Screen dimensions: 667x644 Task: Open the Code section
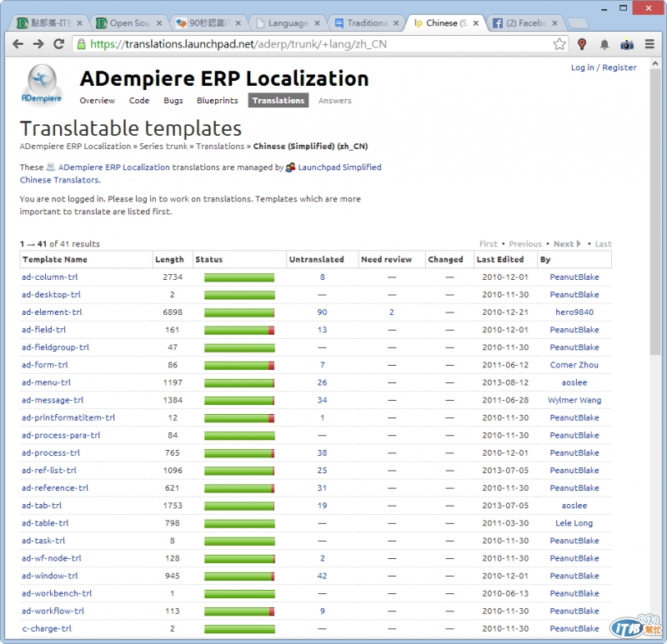click(139, 100)
